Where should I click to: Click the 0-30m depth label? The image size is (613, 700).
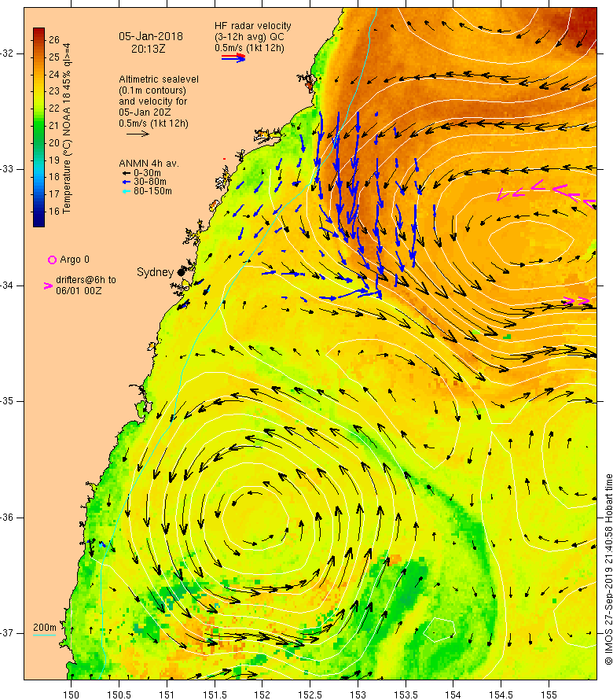[147, 173]
